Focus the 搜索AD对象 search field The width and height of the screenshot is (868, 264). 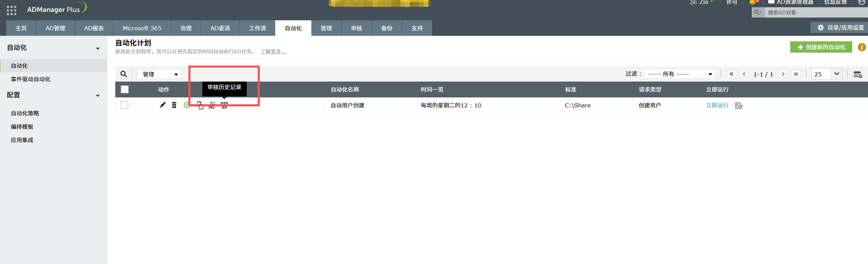(x=816, y=12)
